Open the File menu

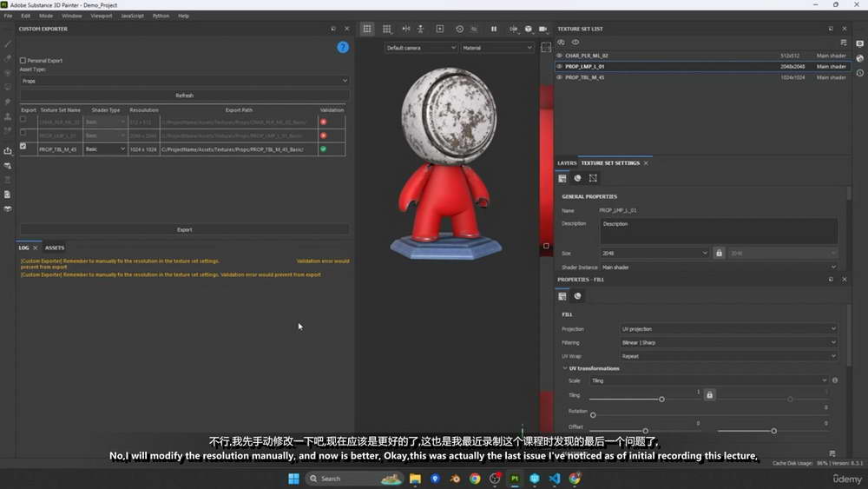click(x=8, y=16)
